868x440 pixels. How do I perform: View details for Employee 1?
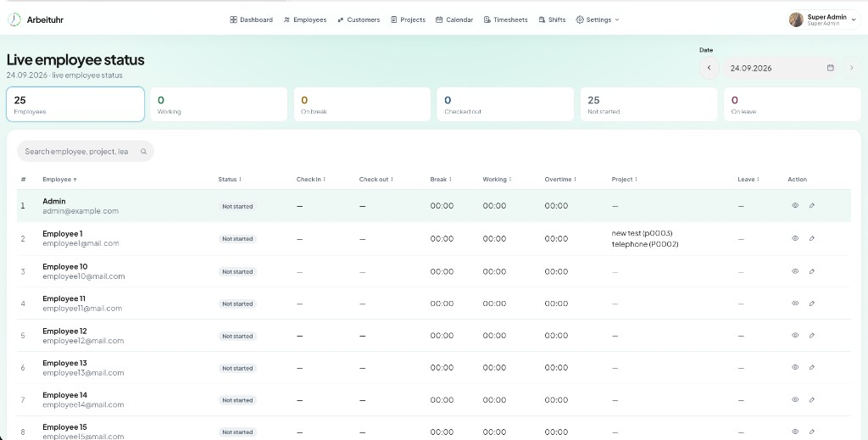[x=795, y=238]
